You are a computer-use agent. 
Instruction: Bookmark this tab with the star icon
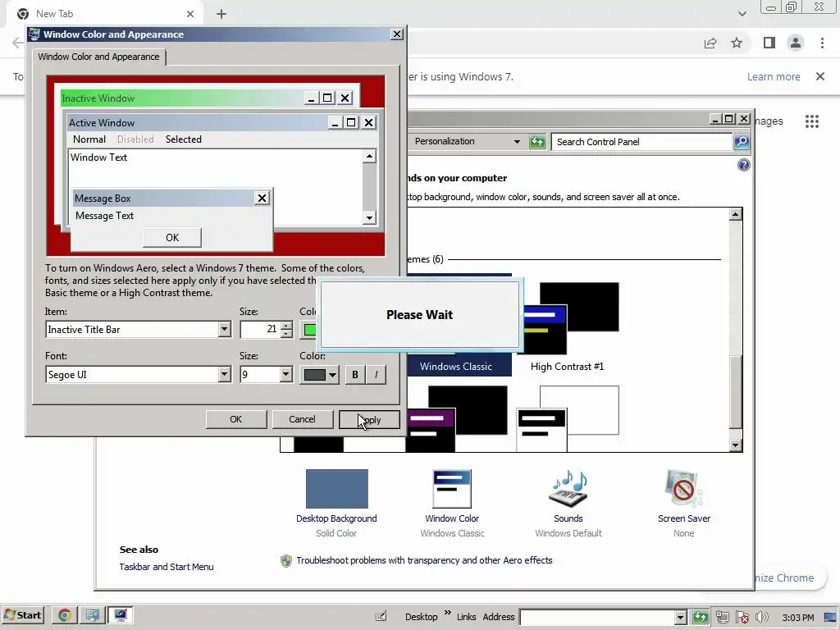(737, 43)
